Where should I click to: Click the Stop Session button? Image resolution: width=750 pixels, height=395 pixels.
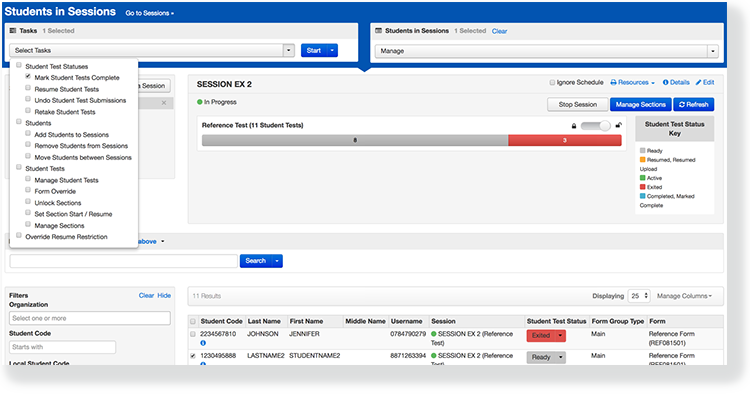coord(578,104)
